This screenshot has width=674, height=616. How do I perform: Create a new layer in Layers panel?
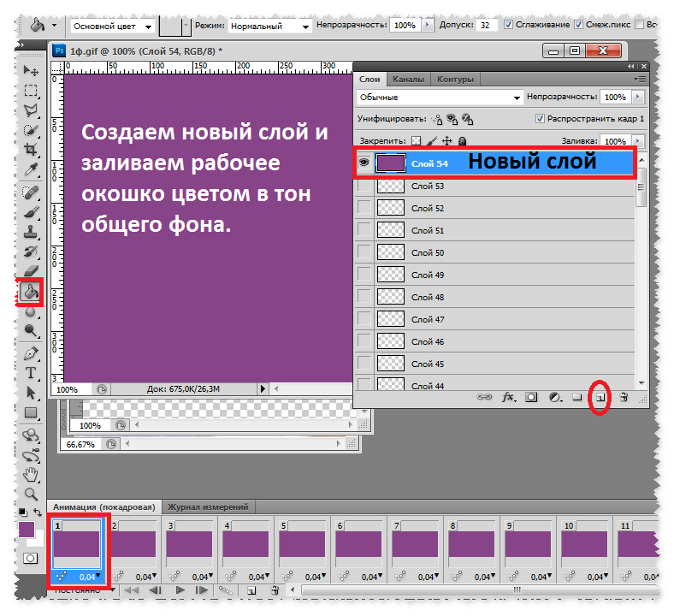point(600,397)
